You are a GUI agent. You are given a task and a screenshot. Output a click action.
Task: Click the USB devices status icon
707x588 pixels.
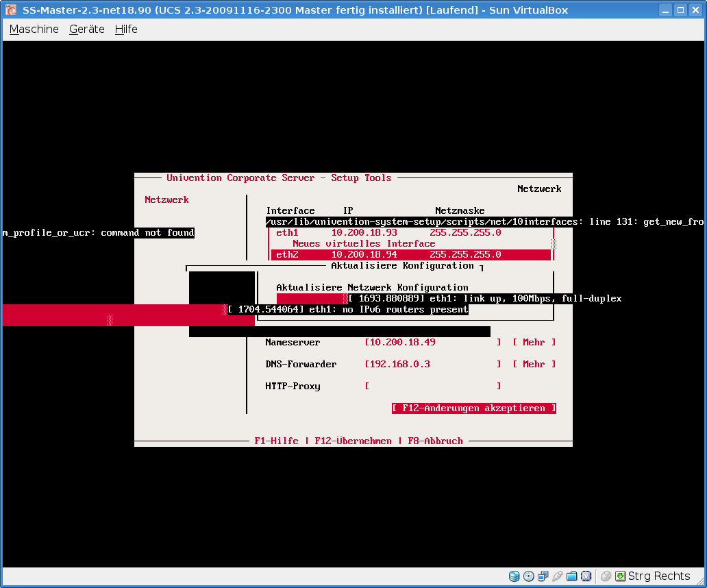pyautogui.click(x=558, y=576)
